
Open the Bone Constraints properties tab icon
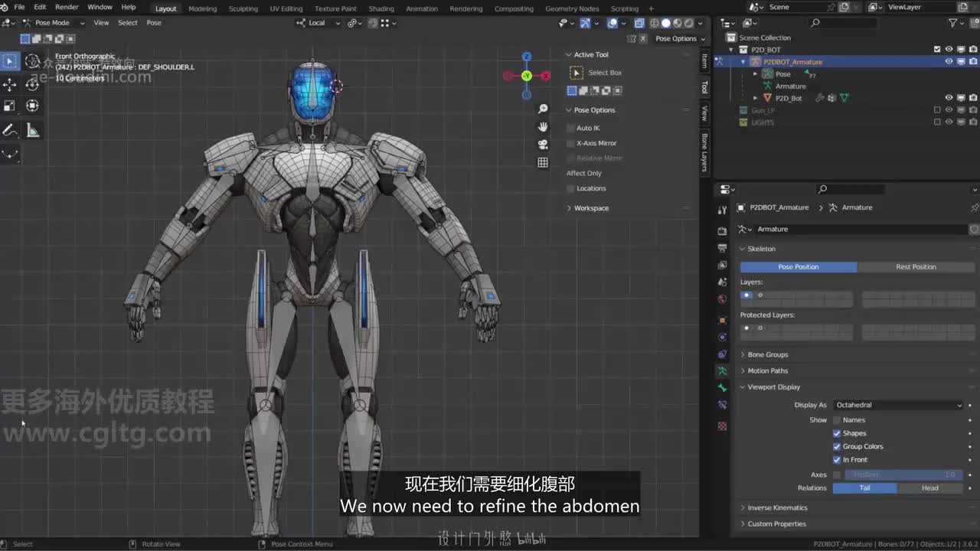(x=722, y=405)
